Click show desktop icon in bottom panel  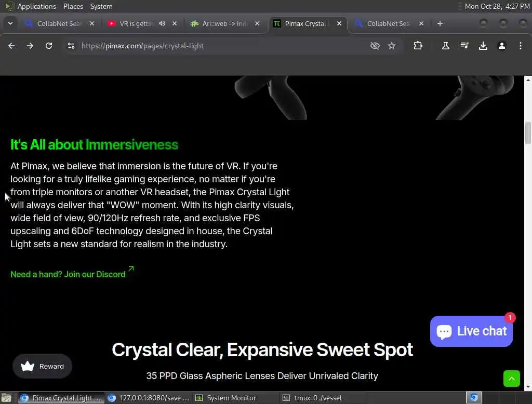point(6,398)
